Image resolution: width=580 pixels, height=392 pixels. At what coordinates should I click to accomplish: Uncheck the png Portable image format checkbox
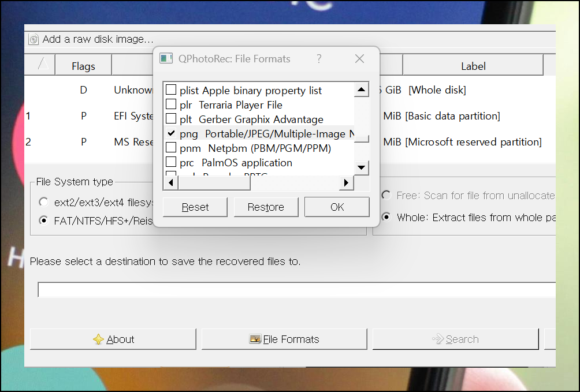(171, 133)
